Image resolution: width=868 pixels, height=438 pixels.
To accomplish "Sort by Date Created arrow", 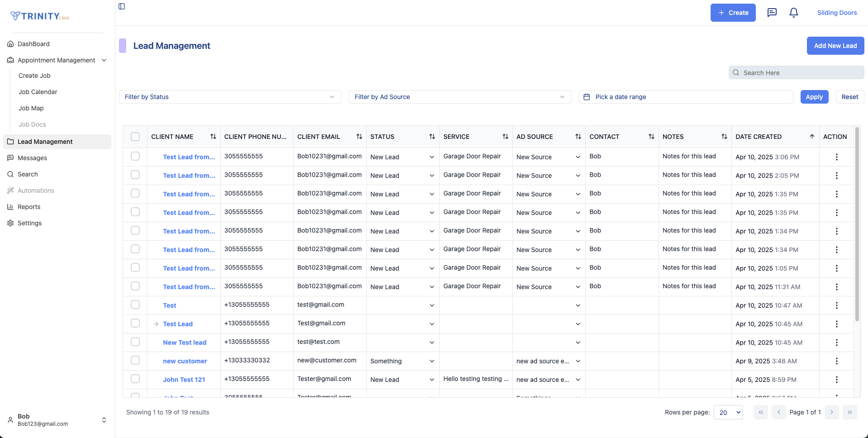I will (x=812, y=137).
